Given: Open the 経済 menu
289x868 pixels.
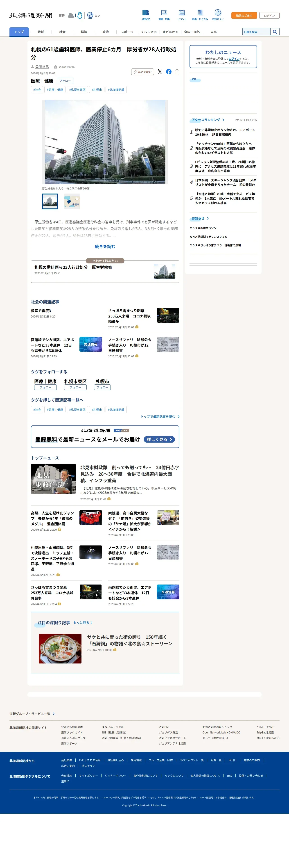Looking at the screenshot, I should pyautogui.click(x=84, y=32).
